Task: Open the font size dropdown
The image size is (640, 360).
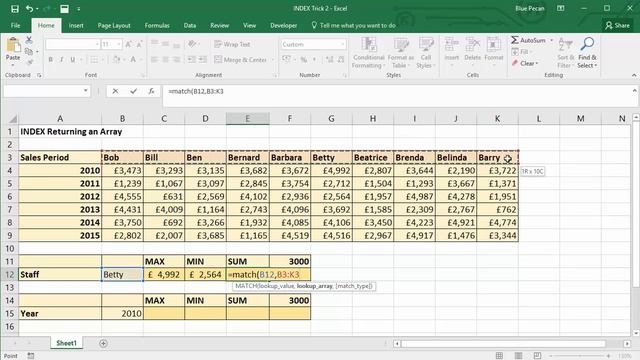Action: (x=119, y=44)
